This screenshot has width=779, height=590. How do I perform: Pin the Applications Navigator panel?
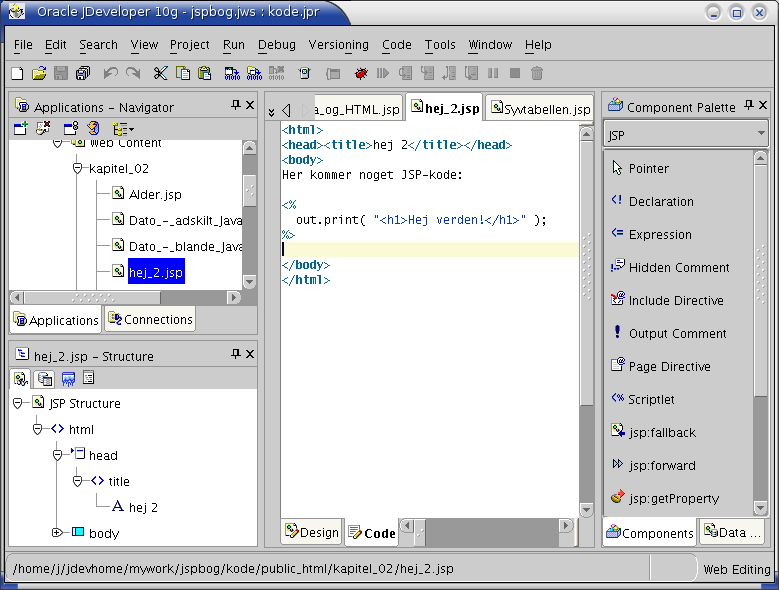[235, 106]
